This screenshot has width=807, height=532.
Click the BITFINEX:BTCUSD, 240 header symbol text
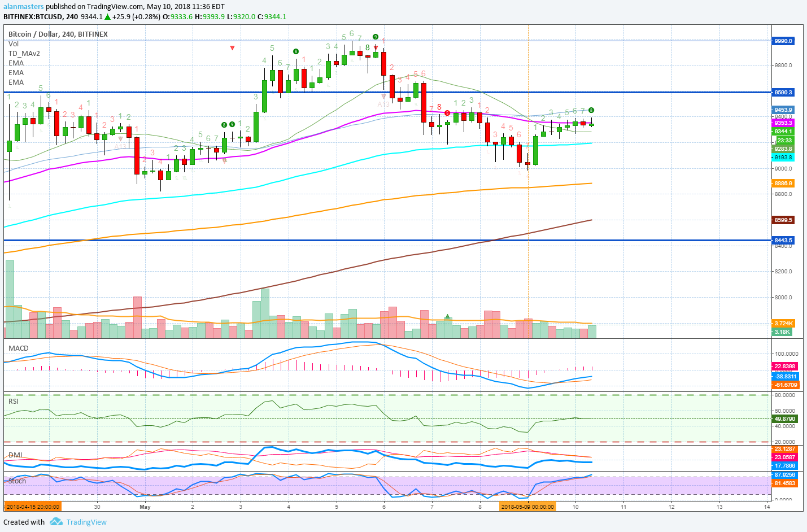41,16
